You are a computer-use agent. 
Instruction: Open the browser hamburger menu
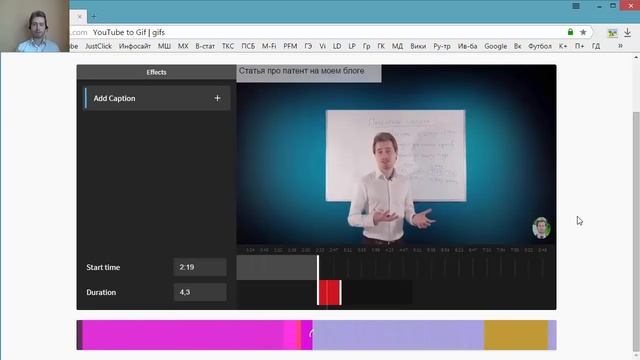(x=576, y=6)
